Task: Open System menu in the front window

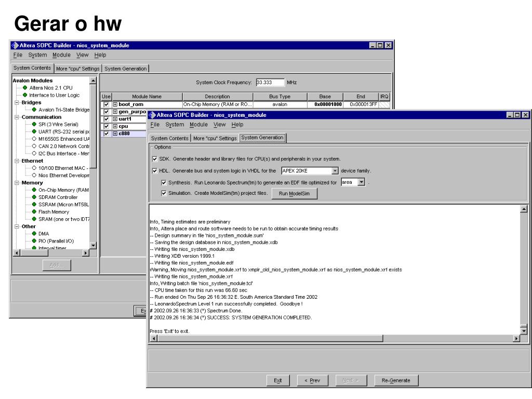Action: [x=175, y=125]
